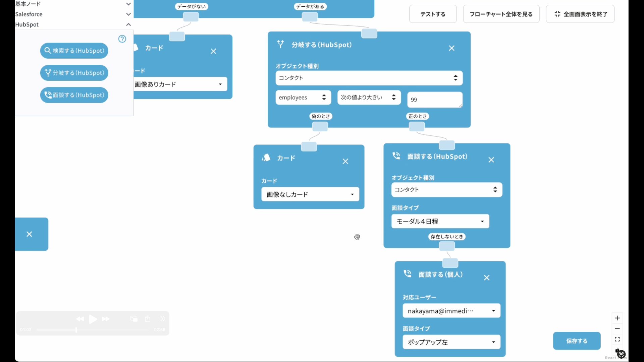Viewport: 644px width, 362px height.
Task: Add 面談する (HubSpot) node from sidebar
Action: (x=74, y=95)
